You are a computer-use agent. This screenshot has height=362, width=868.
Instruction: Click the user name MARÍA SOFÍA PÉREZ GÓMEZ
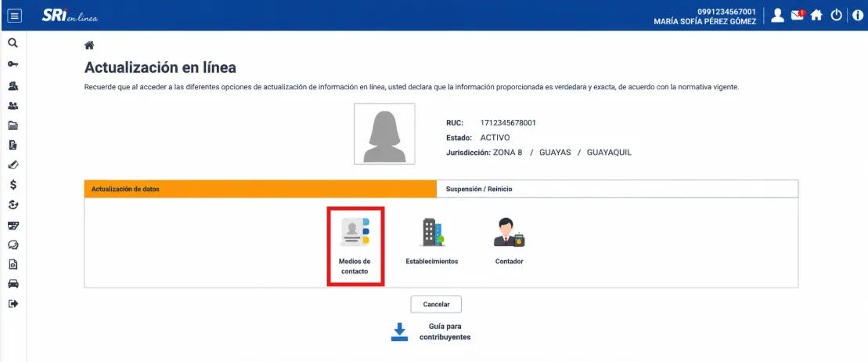(704, 22)
